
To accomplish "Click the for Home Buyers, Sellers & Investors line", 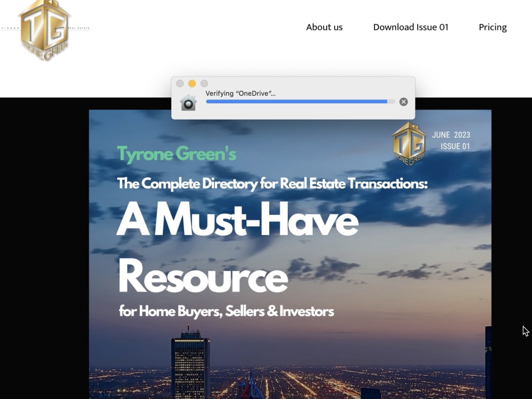I will click(226, 311).
